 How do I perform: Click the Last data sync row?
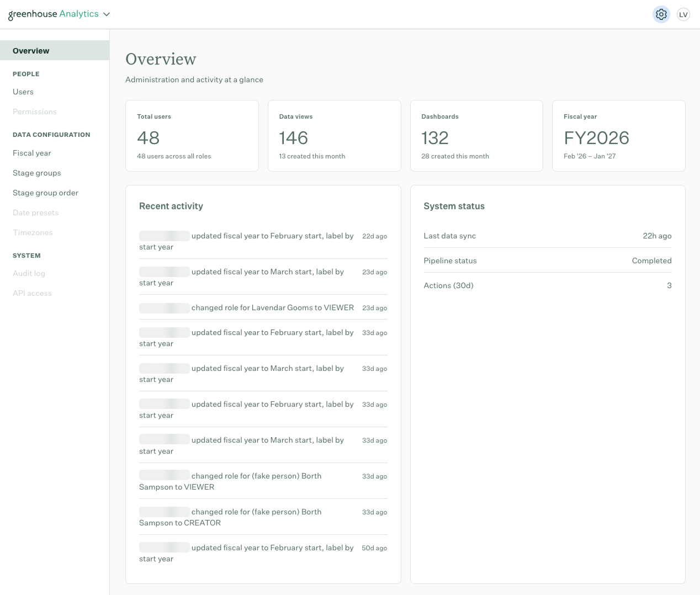click(x=548, y=236)
